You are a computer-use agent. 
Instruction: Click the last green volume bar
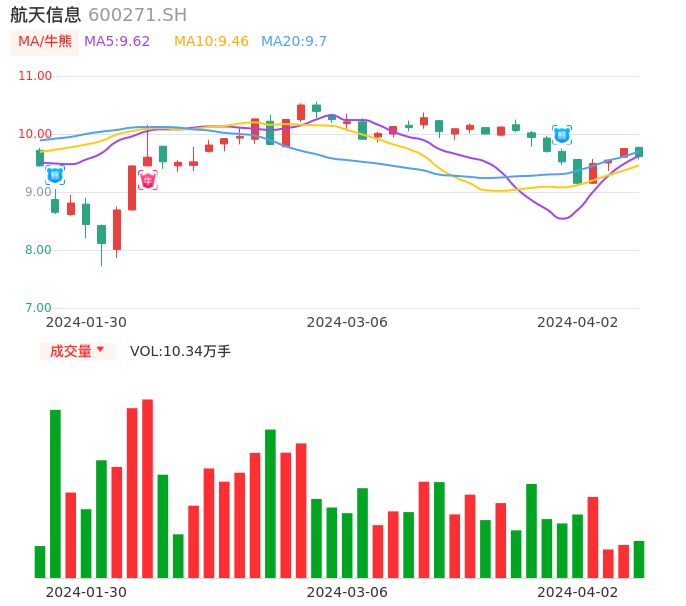coord(639,559)
